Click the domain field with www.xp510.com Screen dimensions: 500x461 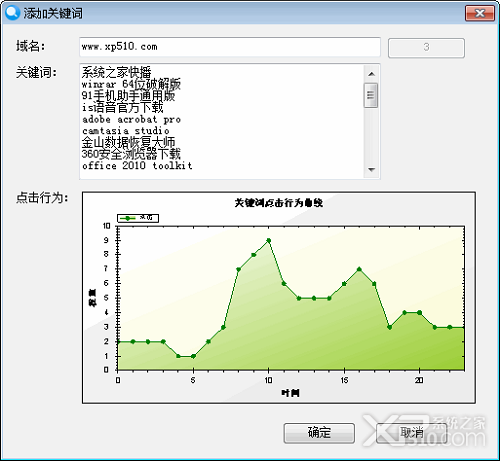[x=230, y=47]
